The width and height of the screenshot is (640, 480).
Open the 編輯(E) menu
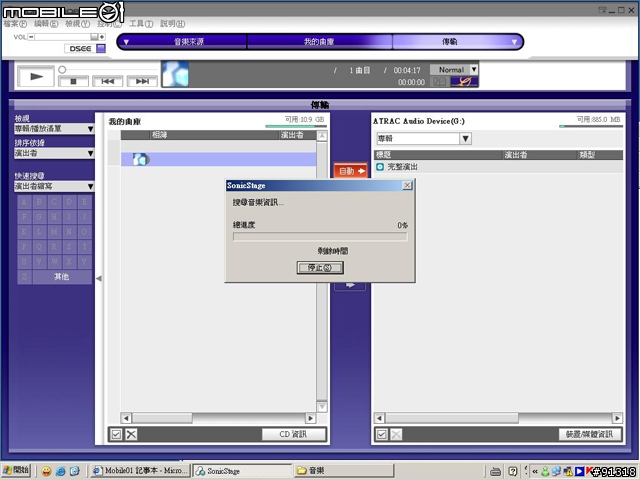pos(46,24)
